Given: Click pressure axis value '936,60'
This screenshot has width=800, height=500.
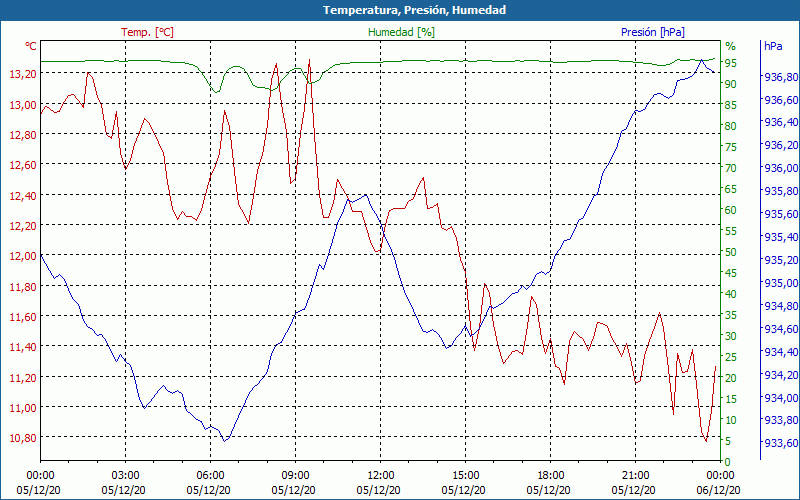Looking at the screenshot, I should [781, 99].
